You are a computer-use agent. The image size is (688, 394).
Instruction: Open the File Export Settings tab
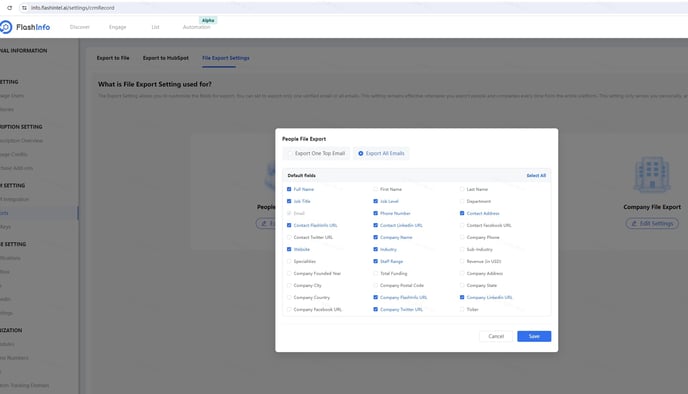tap(226, 58)
